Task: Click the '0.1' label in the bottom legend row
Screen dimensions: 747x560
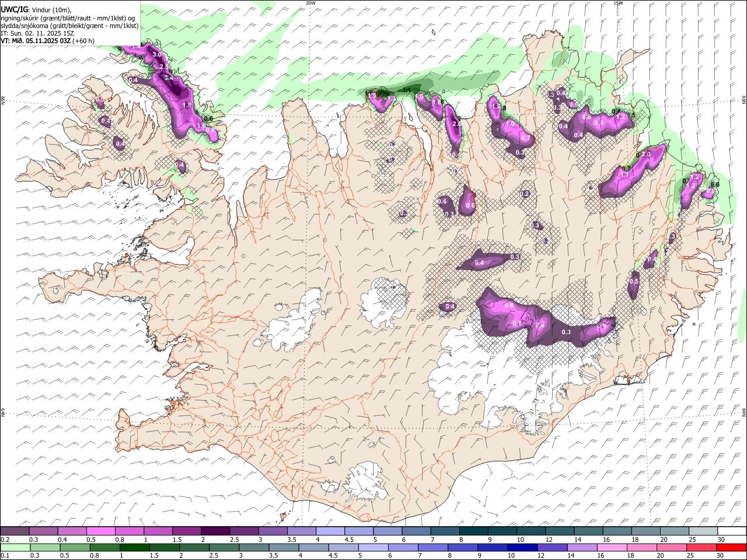Action: coord(5,556)
